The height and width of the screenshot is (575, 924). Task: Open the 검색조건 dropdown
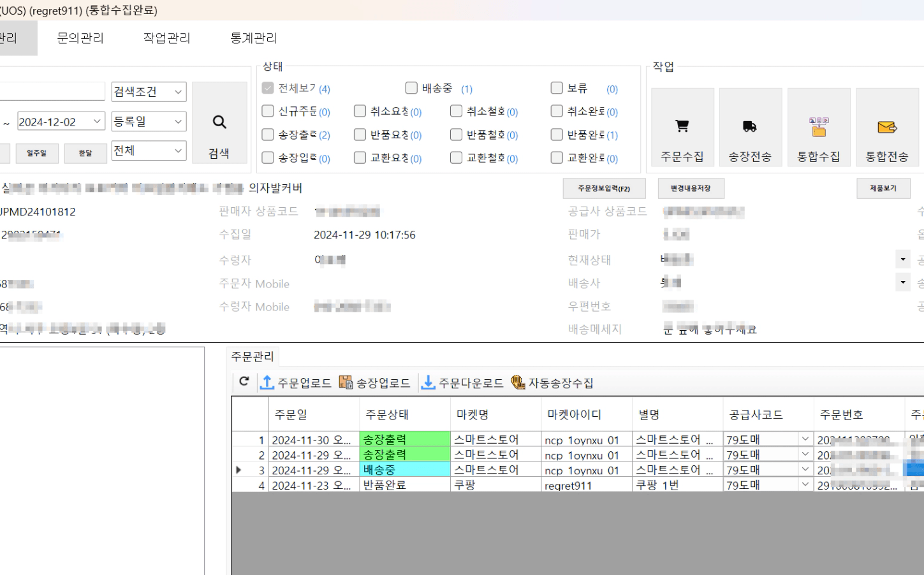[x=149, y=92]
